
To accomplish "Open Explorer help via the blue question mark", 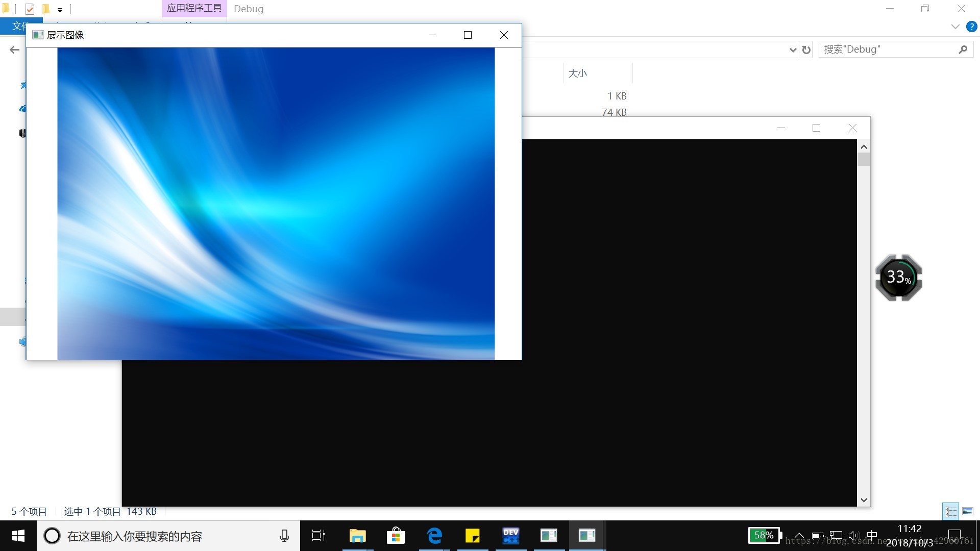I will [x=971, y=27].
